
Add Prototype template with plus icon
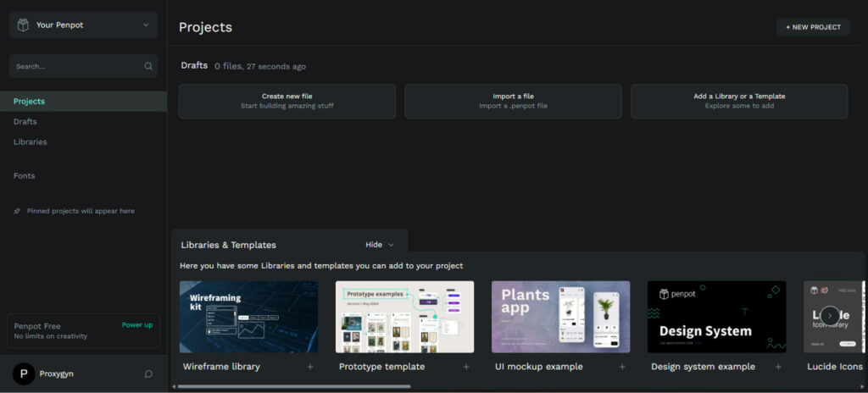click(466, 367)
